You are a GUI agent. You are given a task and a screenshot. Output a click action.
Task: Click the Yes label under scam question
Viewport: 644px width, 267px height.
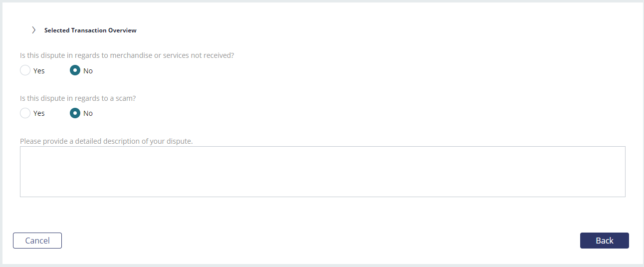click(39, 113)
